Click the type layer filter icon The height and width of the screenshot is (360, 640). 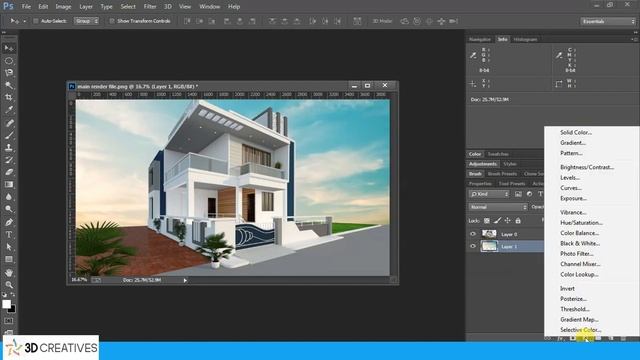[x=540, y=194]
